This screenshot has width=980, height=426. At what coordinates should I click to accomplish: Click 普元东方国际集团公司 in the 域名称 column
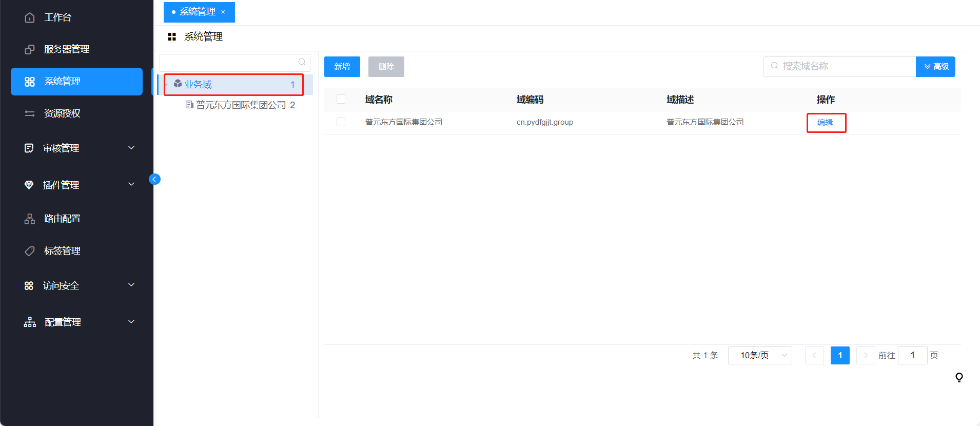coord(404,122)
